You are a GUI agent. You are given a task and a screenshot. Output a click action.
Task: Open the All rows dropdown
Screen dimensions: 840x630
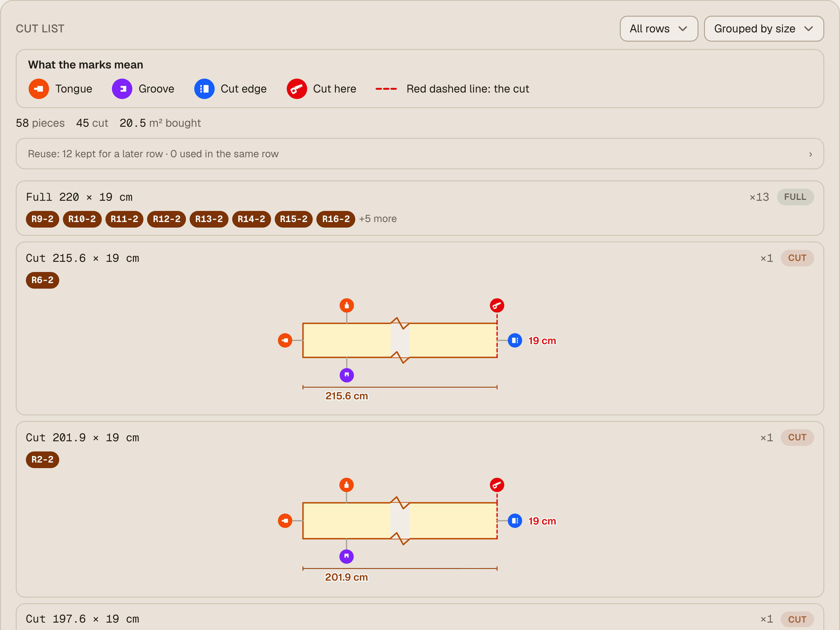click(659, 28)
